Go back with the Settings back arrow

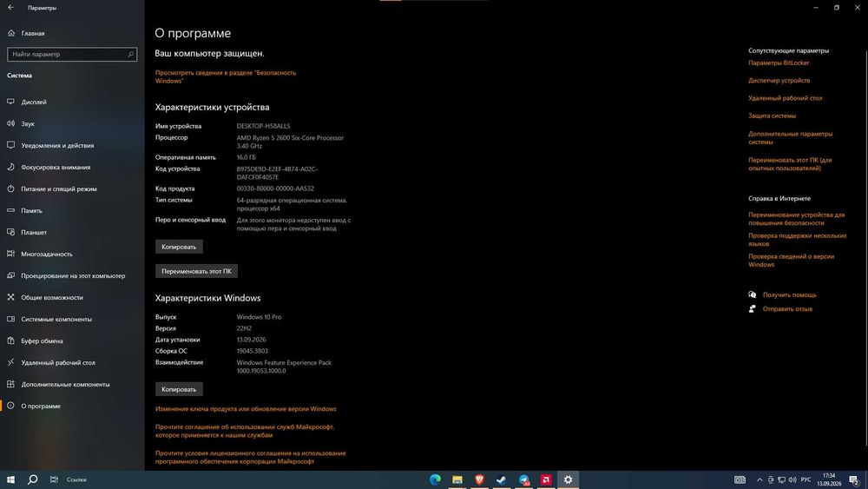tap(10, 8)
